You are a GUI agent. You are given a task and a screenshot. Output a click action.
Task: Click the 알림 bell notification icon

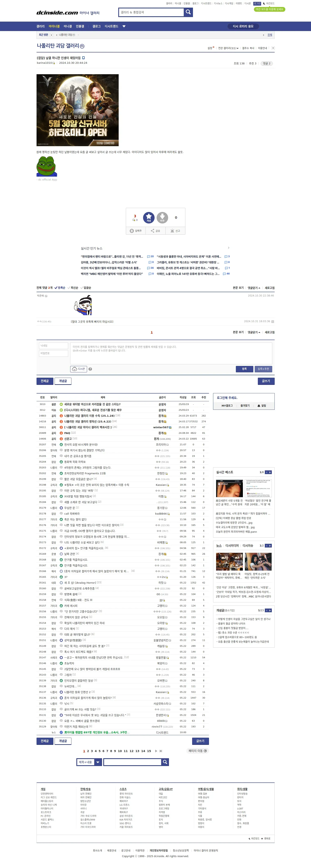click(262, 406)
